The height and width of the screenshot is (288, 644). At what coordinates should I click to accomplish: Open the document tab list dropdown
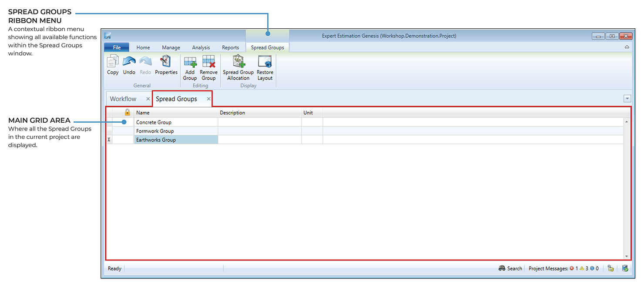(x=627, y=99)
